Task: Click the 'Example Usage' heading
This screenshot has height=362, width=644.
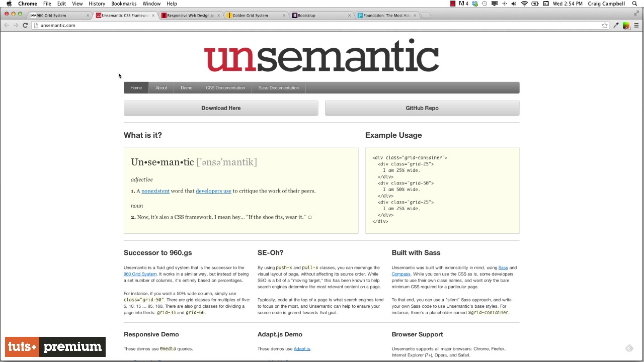Action: tap(393, 135)
